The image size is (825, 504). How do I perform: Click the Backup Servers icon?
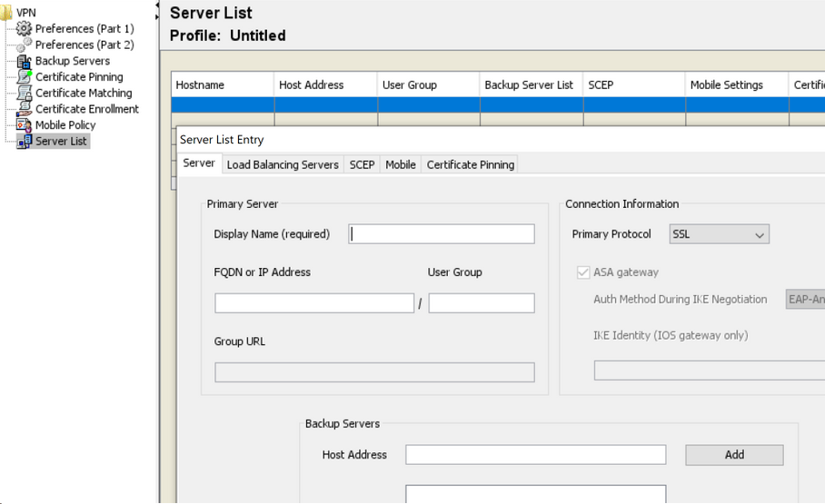click(24, 61)
